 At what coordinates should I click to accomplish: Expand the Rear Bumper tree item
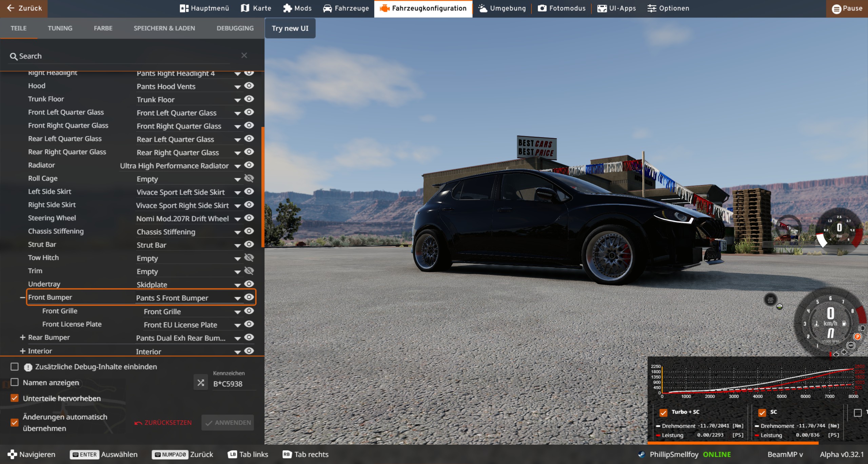point(23,338)
